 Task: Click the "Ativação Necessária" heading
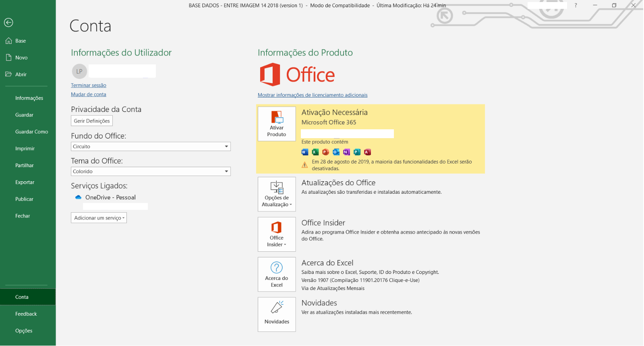click(335, 112)
